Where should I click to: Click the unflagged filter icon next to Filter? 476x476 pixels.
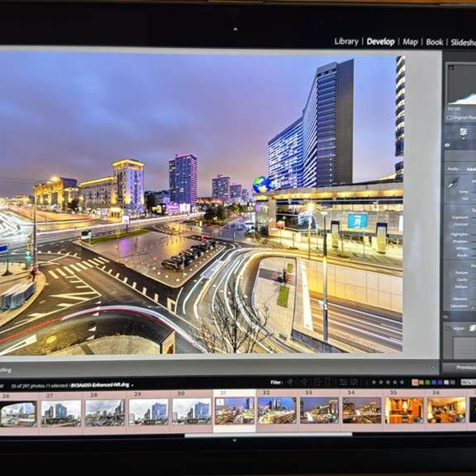coord(304,382)
